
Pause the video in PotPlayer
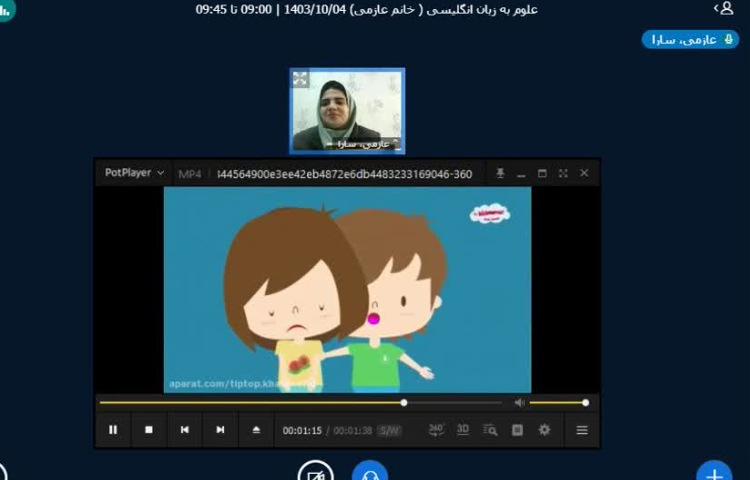[113, 430]
